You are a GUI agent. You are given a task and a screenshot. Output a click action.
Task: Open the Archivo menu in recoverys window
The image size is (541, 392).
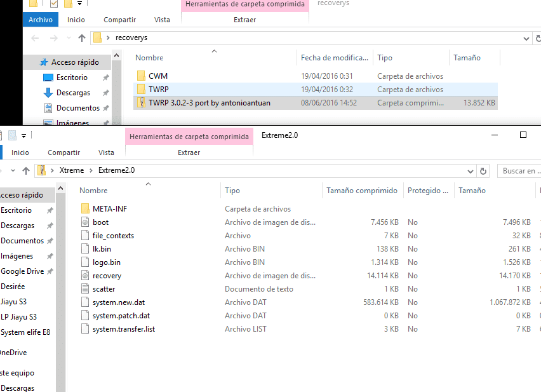pos(41,20)
